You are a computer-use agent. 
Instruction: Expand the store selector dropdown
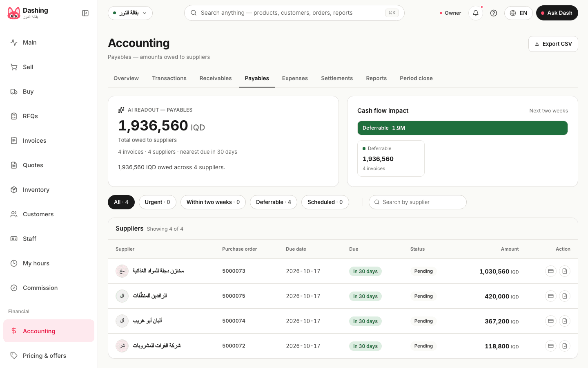coord(130,13)
